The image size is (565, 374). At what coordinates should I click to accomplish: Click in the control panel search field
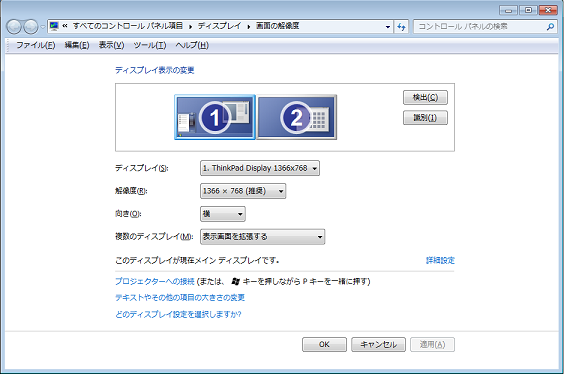pos(481,26)
